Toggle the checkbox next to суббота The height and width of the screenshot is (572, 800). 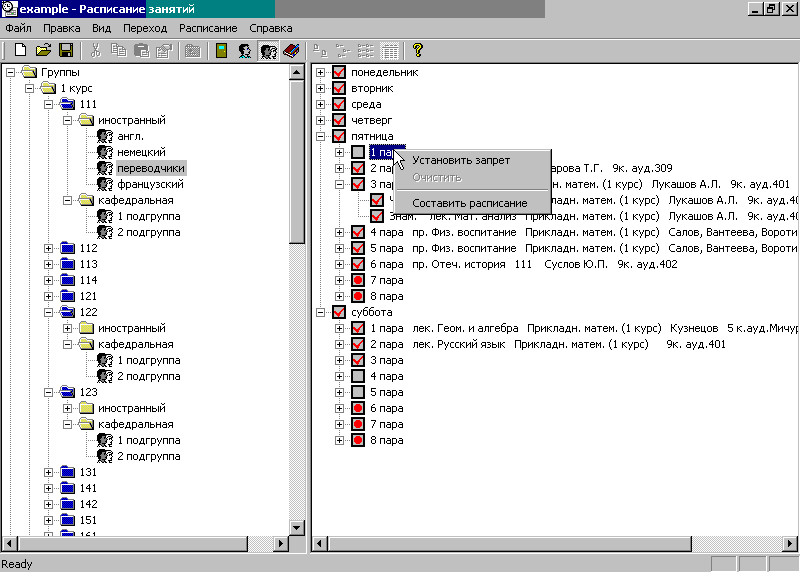pos(339,312)
